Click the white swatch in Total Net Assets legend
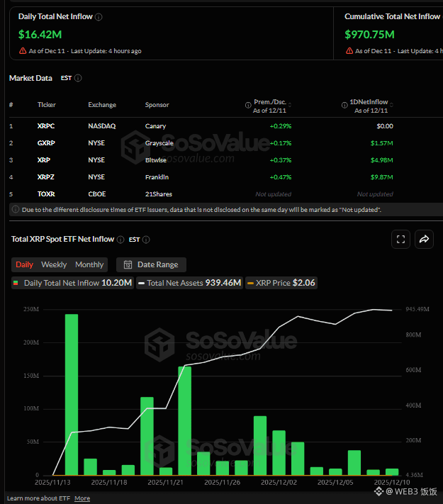 pos(141,283)
